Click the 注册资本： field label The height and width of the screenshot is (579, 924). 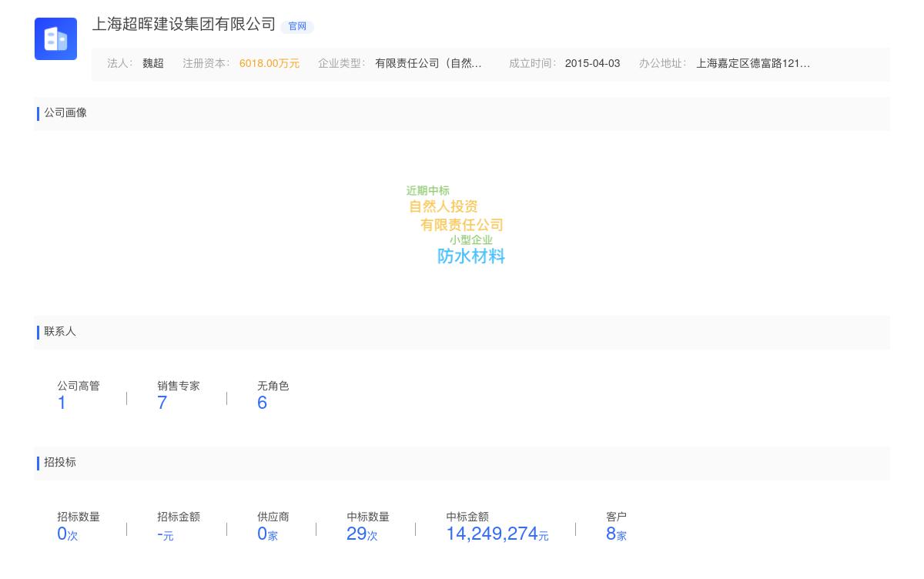[x=206, y=64]
